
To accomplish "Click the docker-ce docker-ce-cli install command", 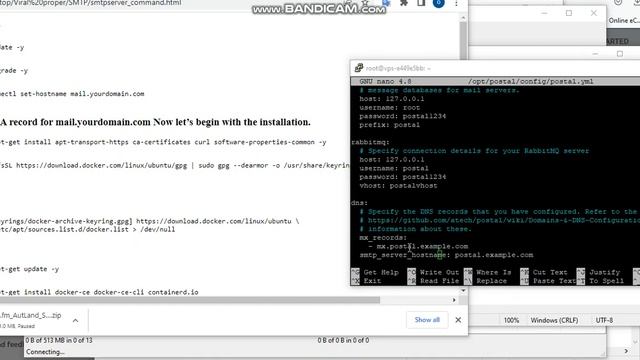I will 99,292.
